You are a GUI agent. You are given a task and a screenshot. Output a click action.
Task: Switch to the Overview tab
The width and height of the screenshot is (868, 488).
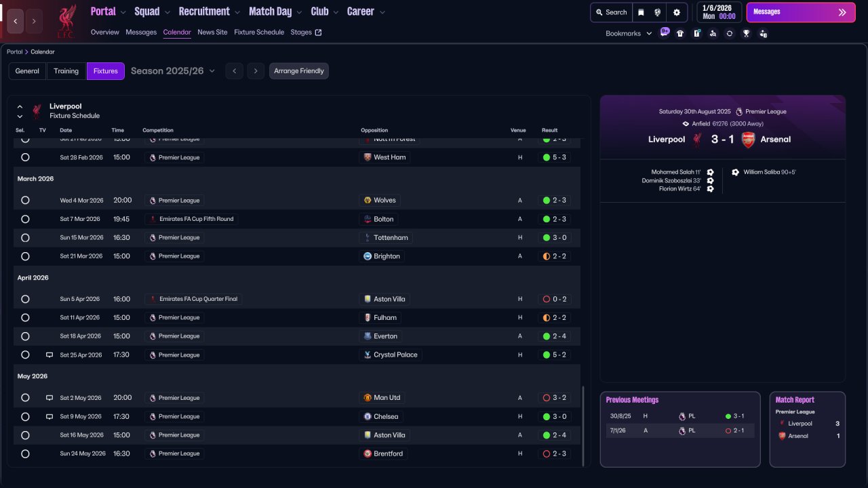[x=105, y=33]
